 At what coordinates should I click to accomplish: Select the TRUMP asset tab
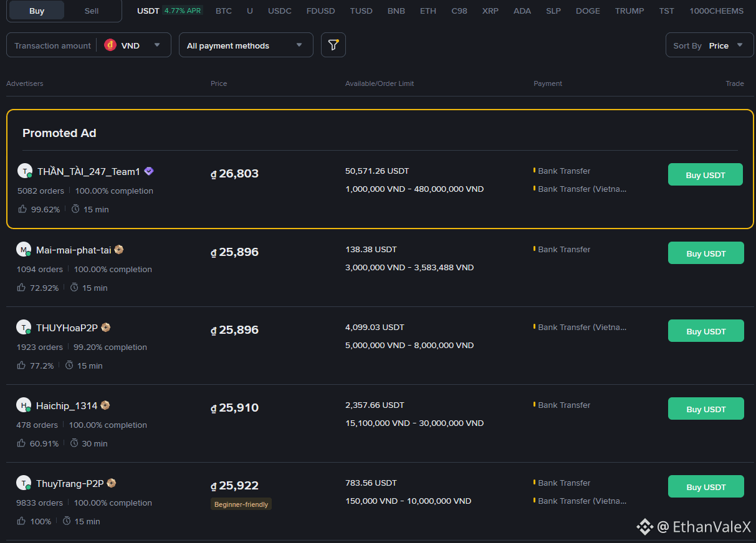629,11
